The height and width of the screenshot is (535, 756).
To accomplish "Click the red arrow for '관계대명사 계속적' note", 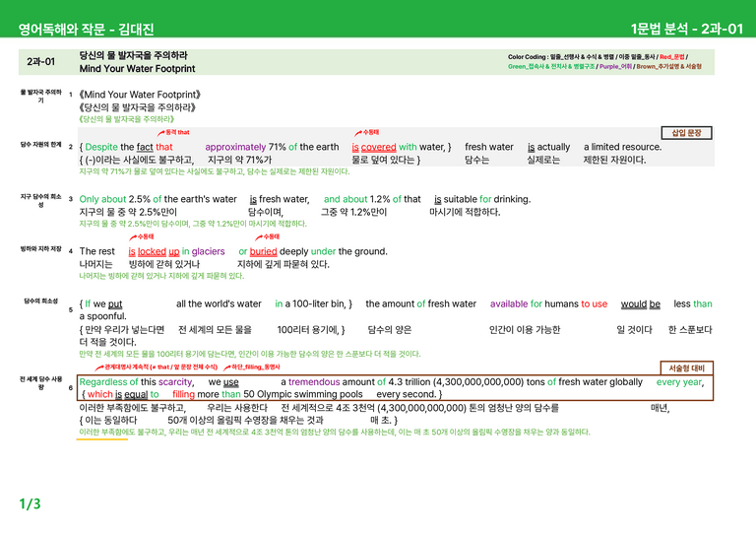I will [x=99, y=368].
